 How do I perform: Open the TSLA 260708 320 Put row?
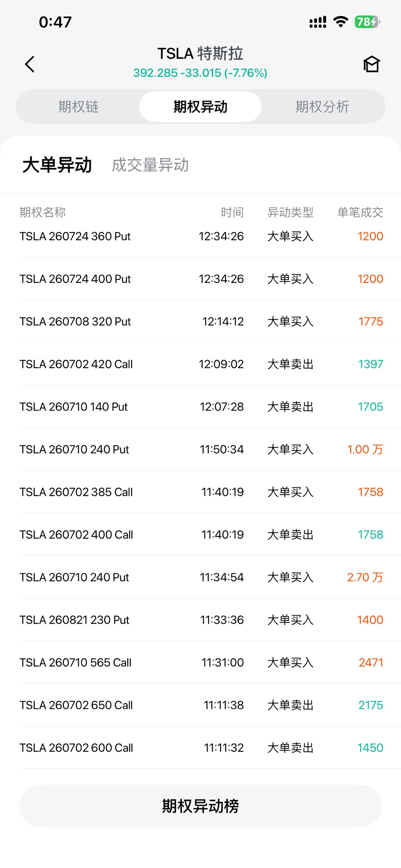(201, 321)
